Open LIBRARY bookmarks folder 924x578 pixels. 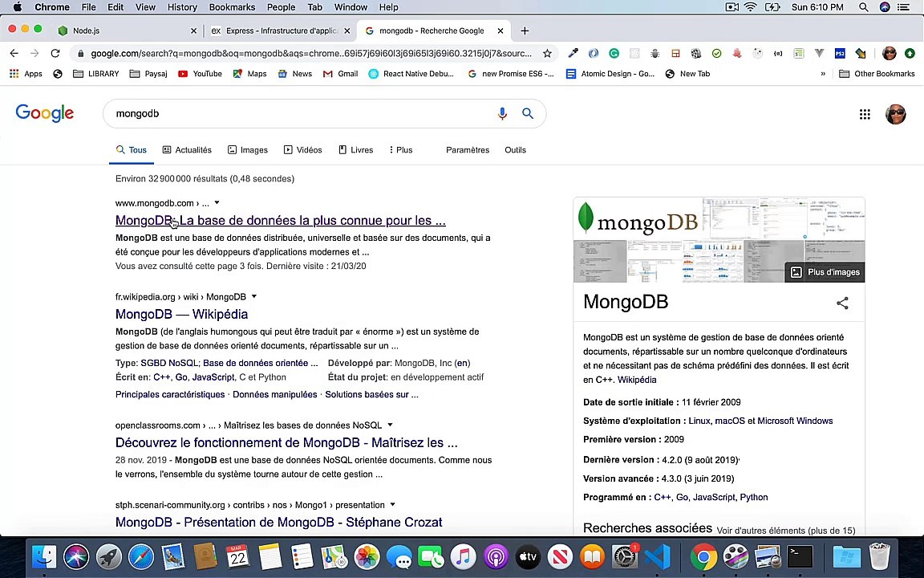(x=96, y=74)
